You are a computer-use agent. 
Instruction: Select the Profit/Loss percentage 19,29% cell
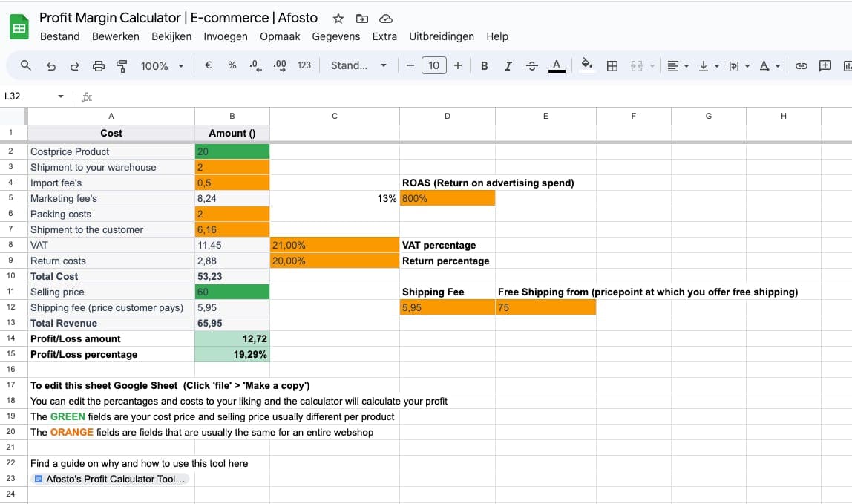click(232, 355)
